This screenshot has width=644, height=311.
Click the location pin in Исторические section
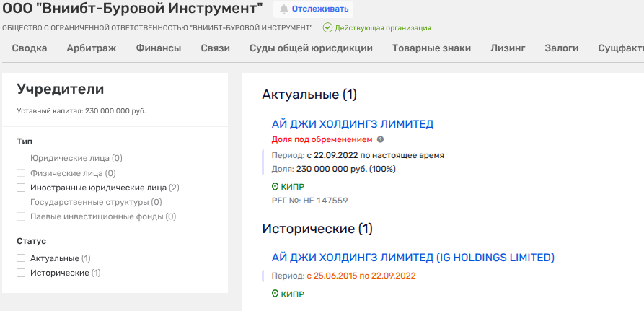coord(275,294)
